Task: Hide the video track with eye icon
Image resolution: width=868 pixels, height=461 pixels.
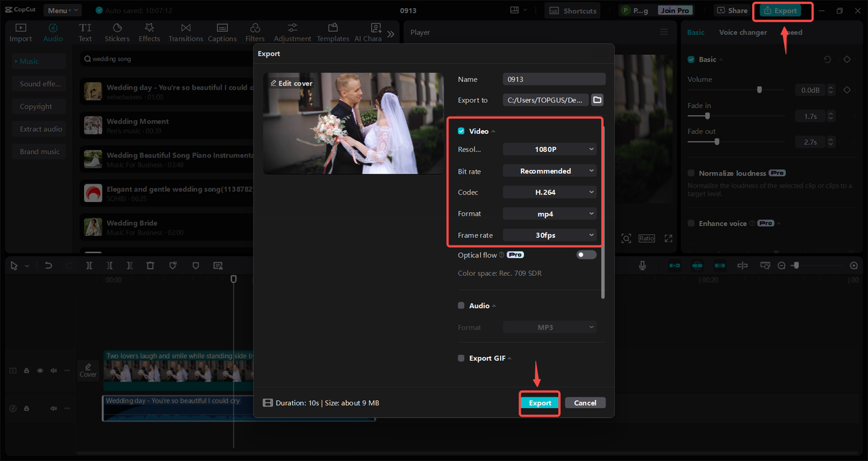Action: pos(40,371)
